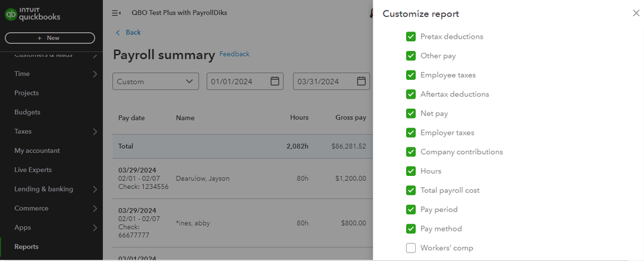Viewport: 644px width, 261px height.
Task: Enable the Workers' comp checkbox
Action: click(411, 248)
